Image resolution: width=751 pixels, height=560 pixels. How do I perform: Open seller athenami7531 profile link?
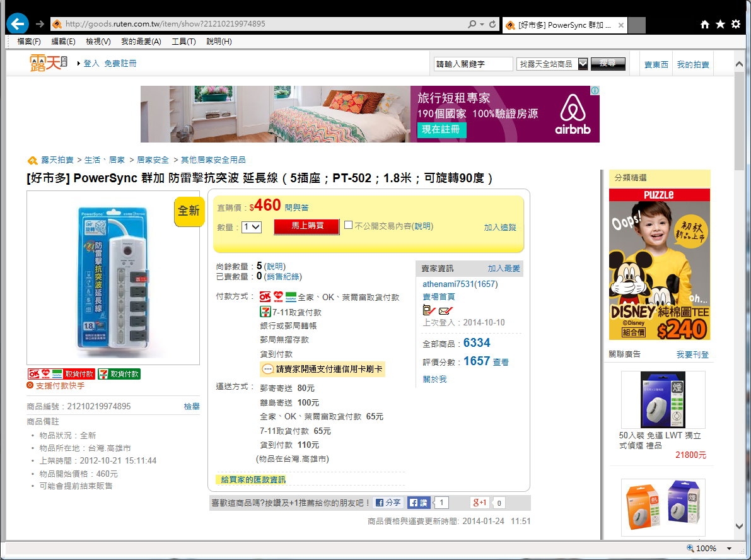(x=460, y=284)
